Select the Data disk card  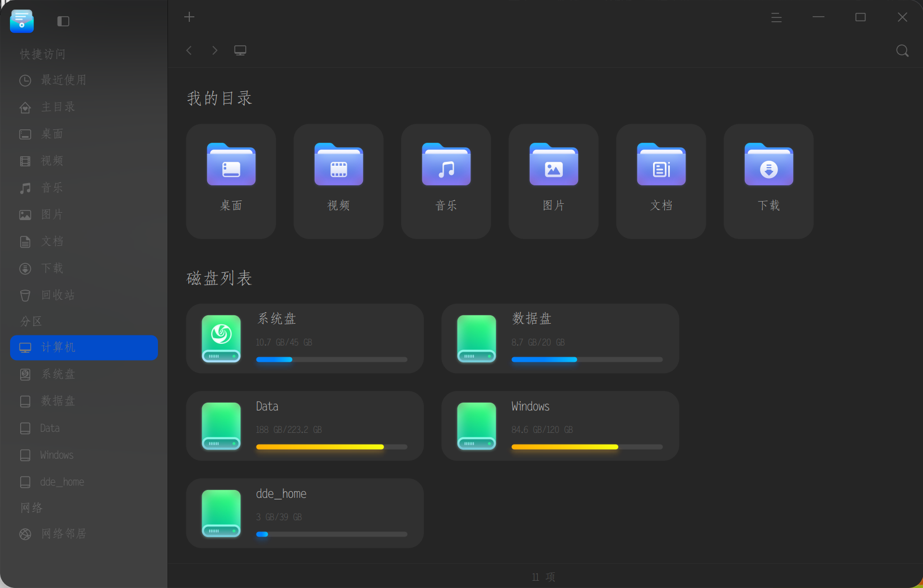305,426
